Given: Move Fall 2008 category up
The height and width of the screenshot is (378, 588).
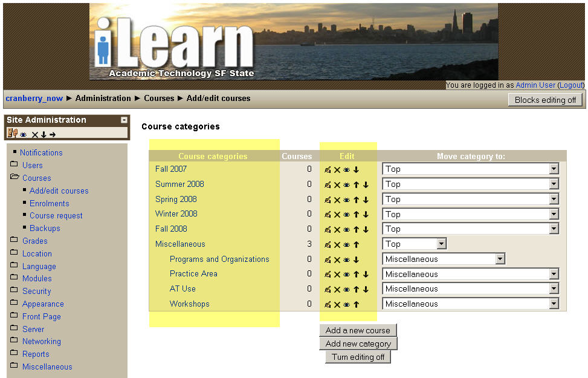Looking at the screenshot, I should coord(357,229).
